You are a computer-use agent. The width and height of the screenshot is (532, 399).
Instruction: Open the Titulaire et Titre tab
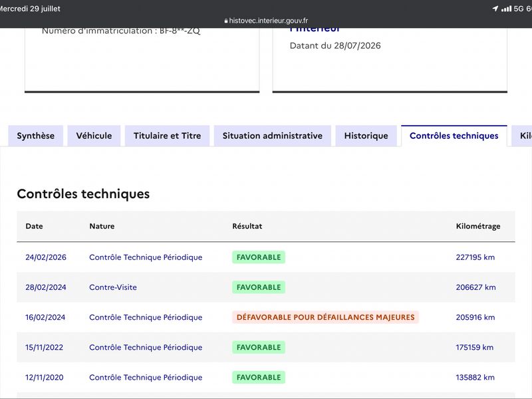tap(168, 136)
